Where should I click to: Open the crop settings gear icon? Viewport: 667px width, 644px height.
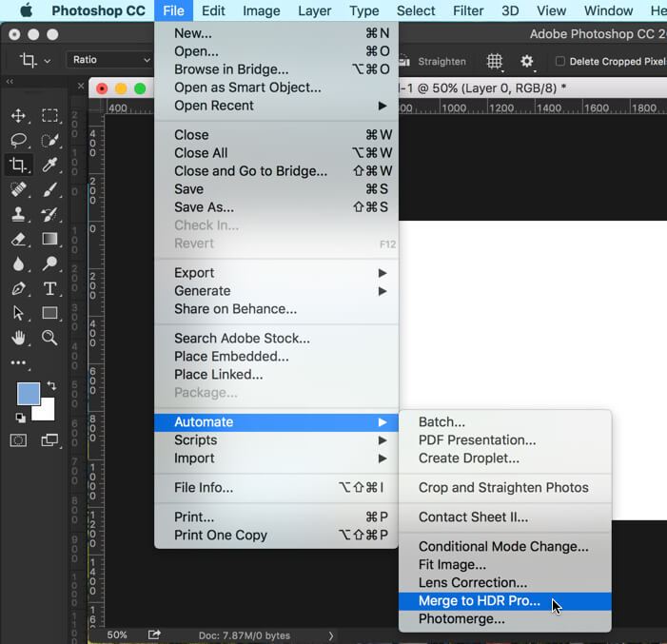[x=526, y=61]
